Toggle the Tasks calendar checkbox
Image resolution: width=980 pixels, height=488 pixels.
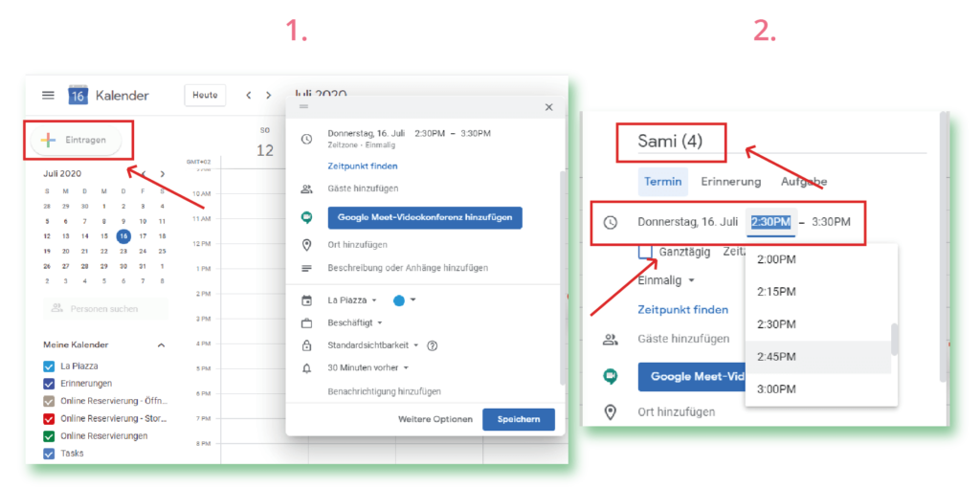click(x=49, y=454)
